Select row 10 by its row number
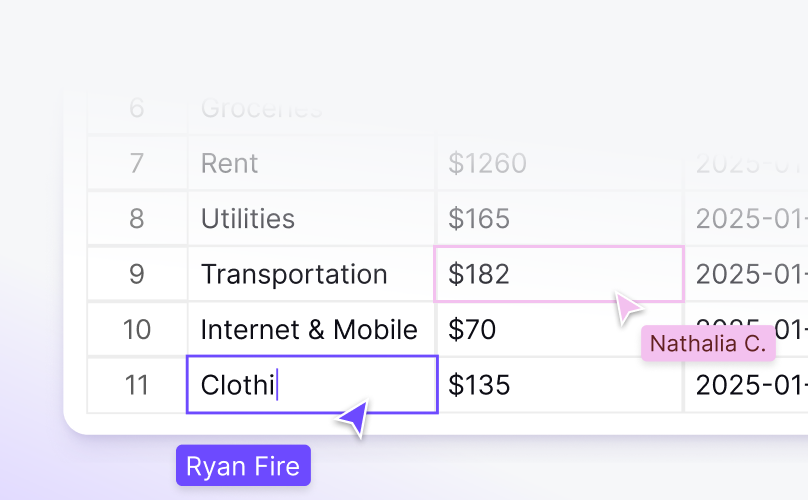Image resolution: width=808 pixels, height=500 pixels. tap(137, 330)
